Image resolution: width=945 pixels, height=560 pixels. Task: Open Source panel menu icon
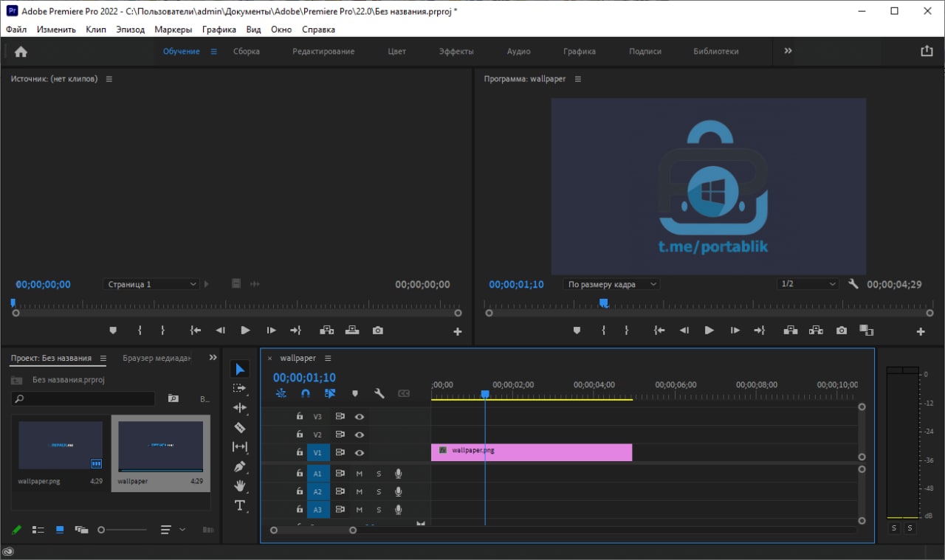coord(109,79)
